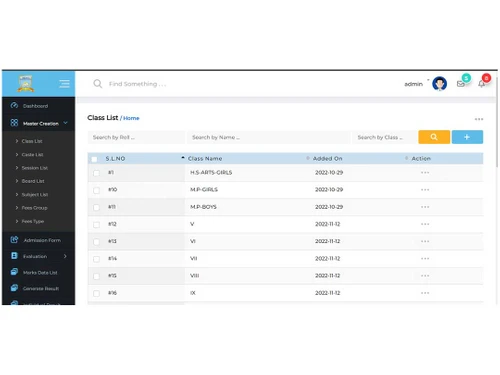The width and height of the screenshot is (500, 375).
Task: Select the M.P-BOYS class name cell
Action: coord(203,207)
